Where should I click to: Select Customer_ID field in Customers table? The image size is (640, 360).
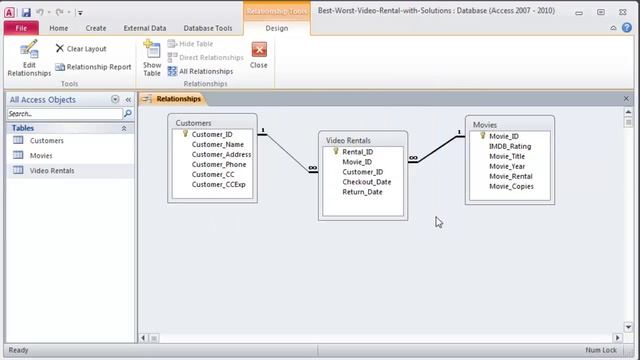[x=212, y=134]
